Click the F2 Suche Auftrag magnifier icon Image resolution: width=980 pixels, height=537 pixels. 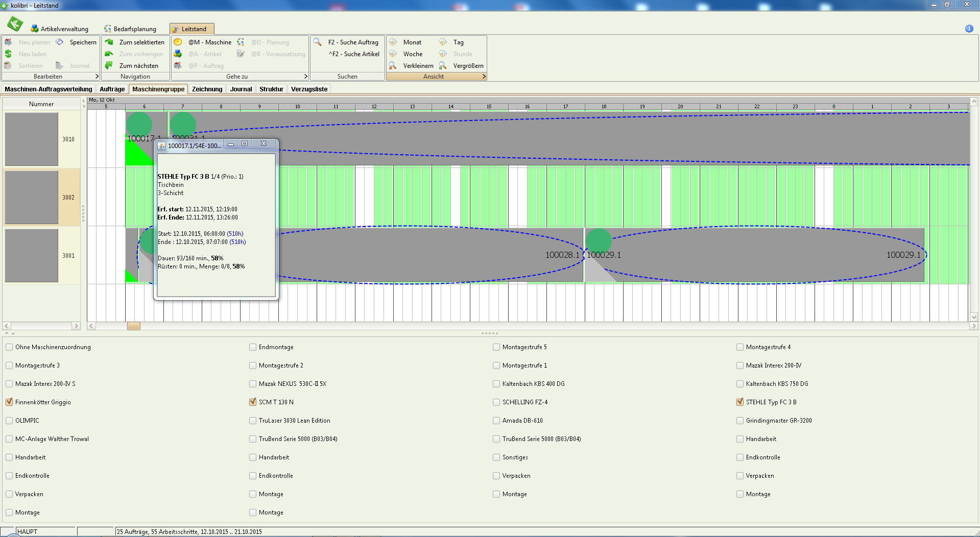318,42
